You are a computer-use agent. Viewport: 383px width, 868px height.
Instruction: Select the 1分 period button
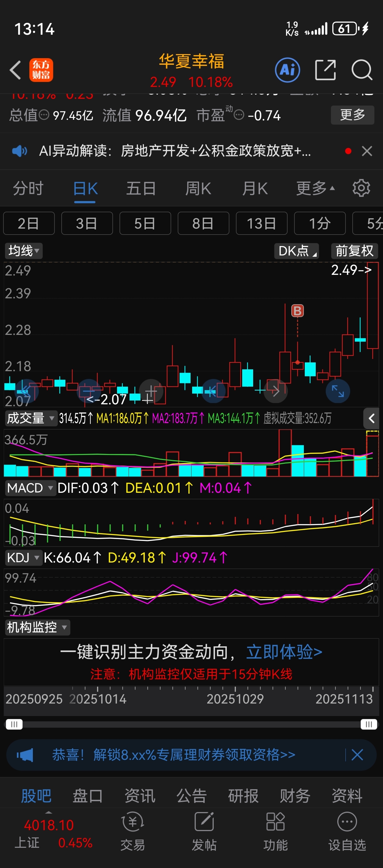click(320, 223)
